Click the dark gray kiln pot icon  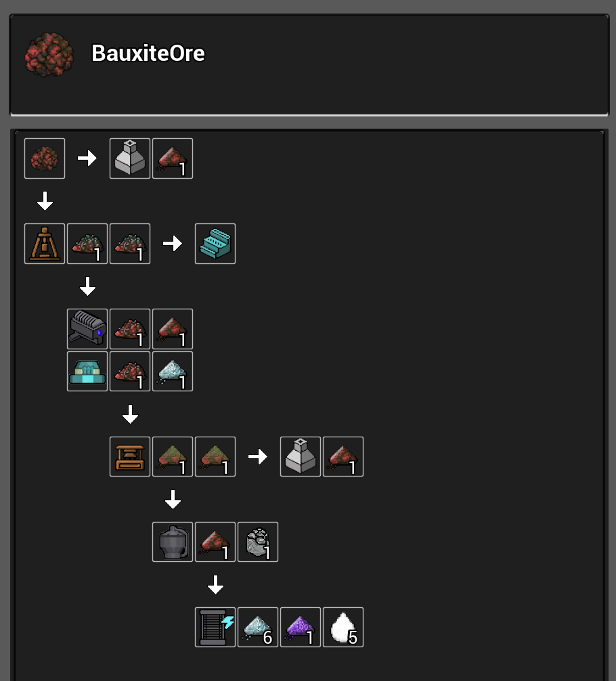click(173, 542)
